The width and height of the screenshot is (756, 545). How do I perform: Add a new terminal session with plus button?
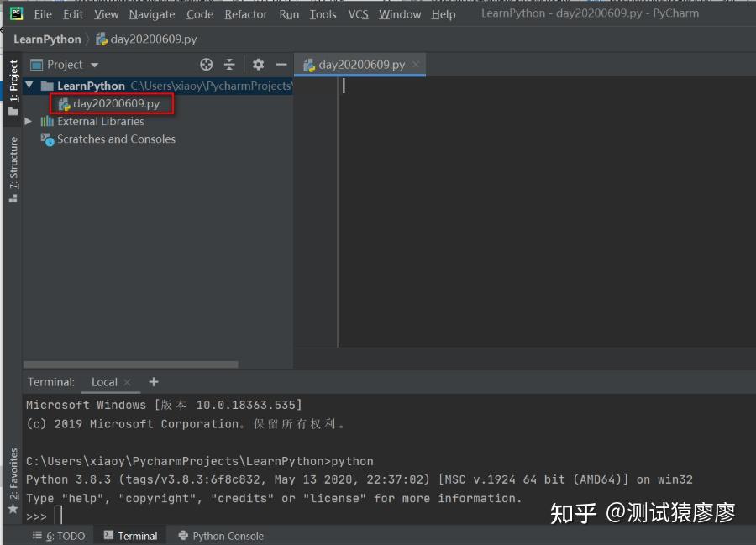[x=153, y=382]
